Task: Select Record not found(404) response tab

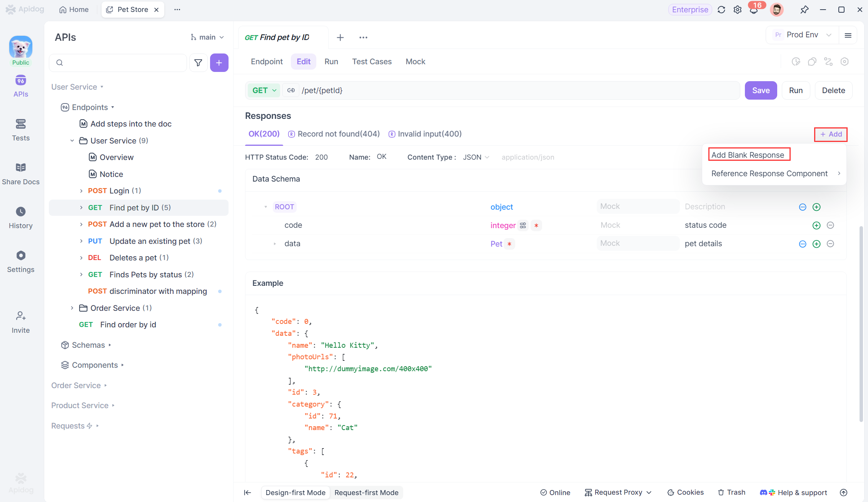Action: click(x=334, y=134)
